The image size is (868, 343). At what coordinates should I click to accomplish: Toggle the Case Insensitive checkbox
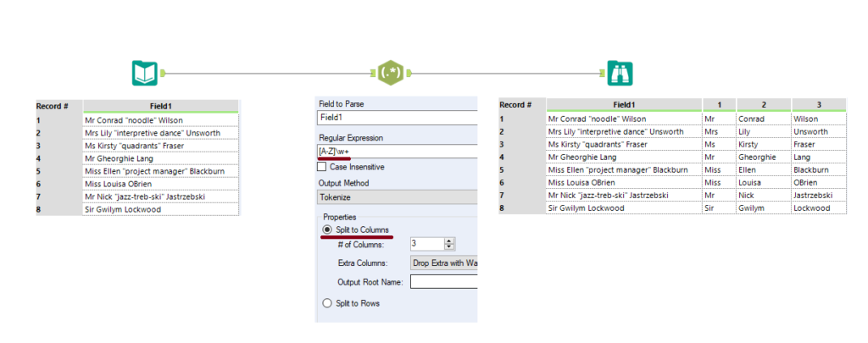323,167
